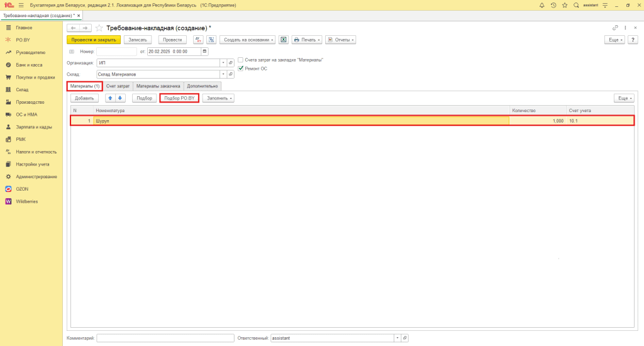The height and width of the screenshot is (346, 644).
Task: Select the 1,000 quantity cell
Action: pos(538,121)
